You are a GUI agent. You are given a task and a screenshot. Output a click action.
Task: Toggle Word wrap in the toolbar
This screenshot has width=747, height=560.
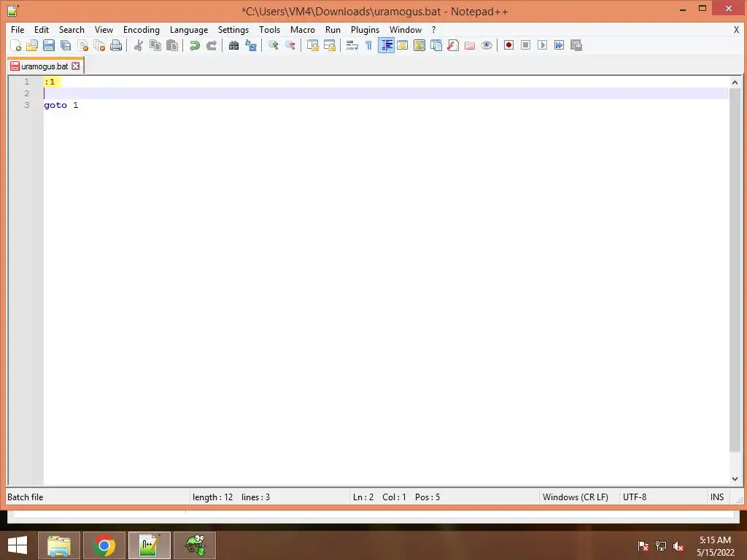(x=352, y=45)
